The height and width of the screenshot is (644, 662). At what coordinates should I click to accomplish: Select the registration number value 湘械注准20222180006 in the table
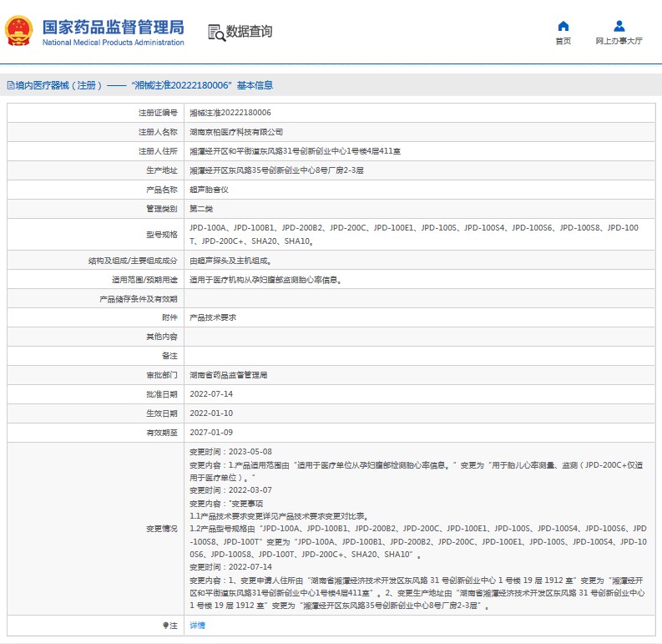click(x=230, y=112)
